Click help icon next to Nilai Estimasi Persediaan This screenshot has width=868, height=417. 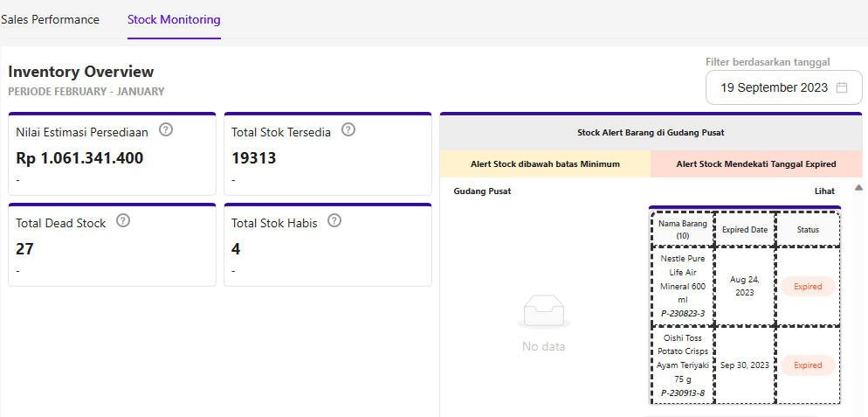166,130
